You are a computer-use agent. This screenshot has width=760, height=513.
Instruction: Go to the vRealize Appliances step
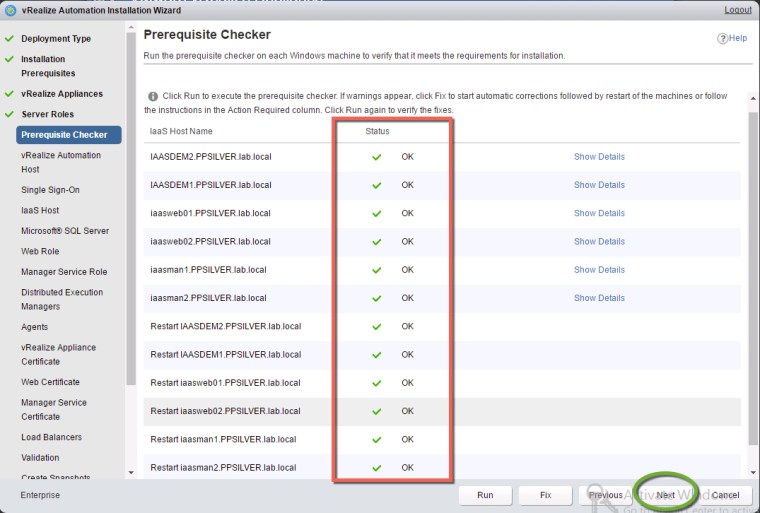(62, 94)
